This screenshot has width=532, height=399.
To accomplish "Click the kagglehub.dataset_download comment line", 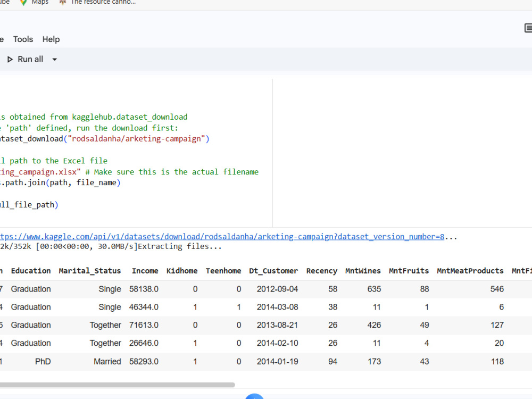I will pos(94,117).
